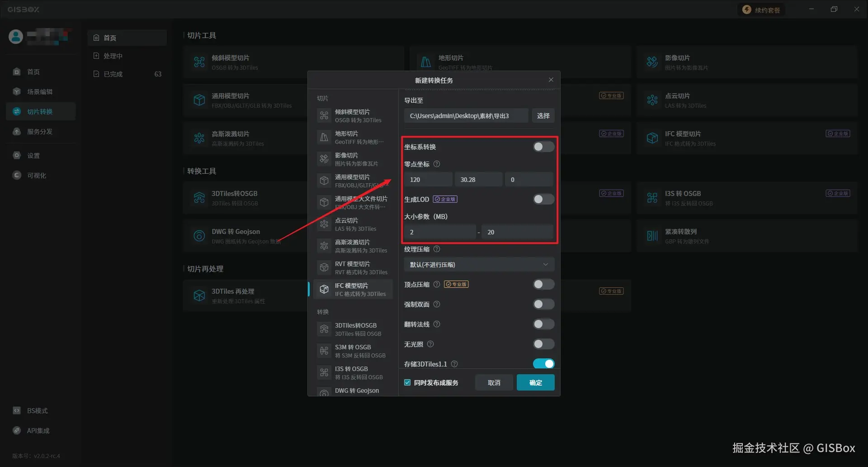Open 服务分发 in the left sidebar
Screen dimensions: 868x467
coord(41,131)
